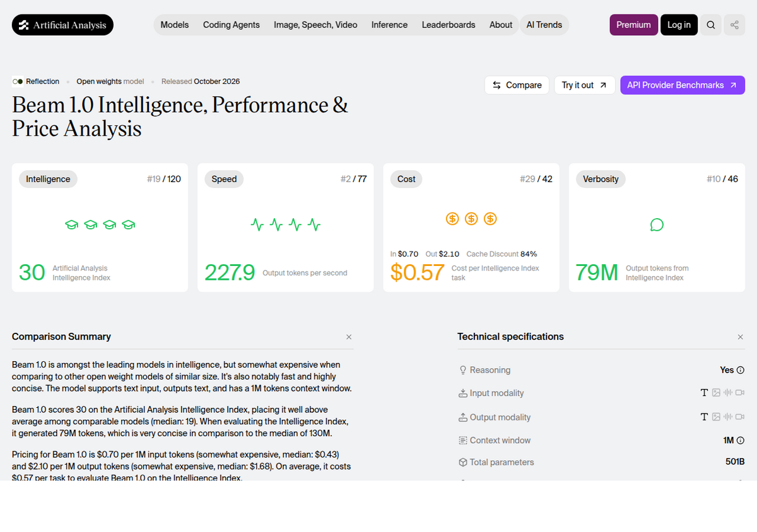Click the Log in button
The image size is (757, 532).
point(679,25)
